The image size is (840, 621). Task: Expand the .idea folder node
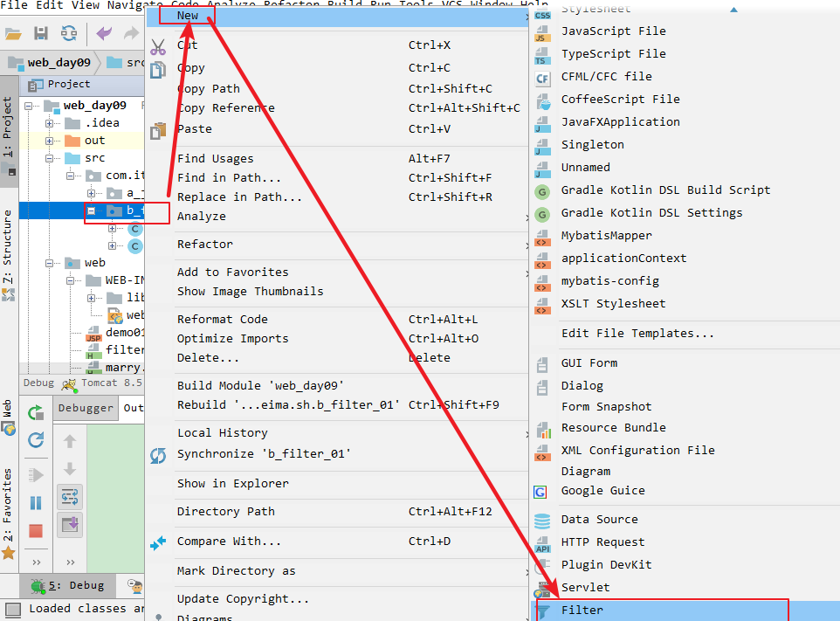[x=49, y=124]
